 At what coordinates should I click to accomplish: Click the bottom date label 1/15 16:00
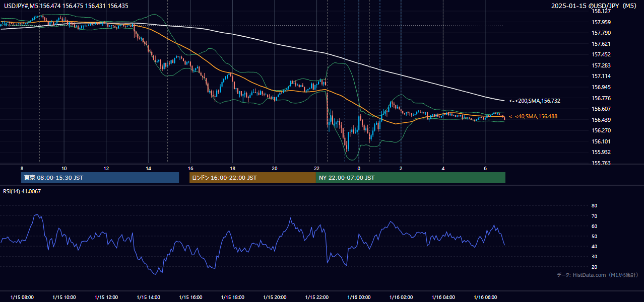pyautogui.click(x=190, y=297)
